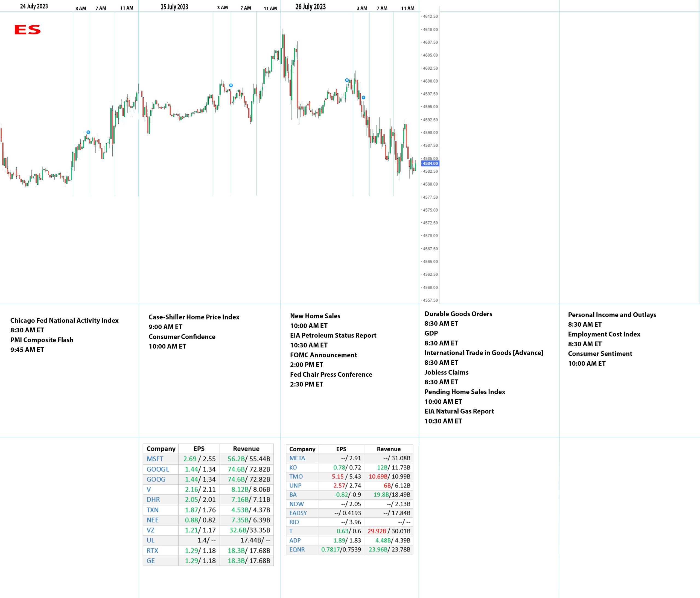Click the TXN ticker

pos(152,510)
